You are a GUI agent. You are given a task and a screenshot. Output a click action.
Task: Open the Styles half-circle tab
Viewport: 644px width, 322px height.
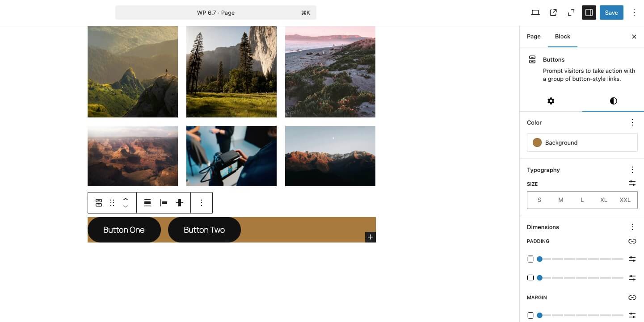coord(613,101)
